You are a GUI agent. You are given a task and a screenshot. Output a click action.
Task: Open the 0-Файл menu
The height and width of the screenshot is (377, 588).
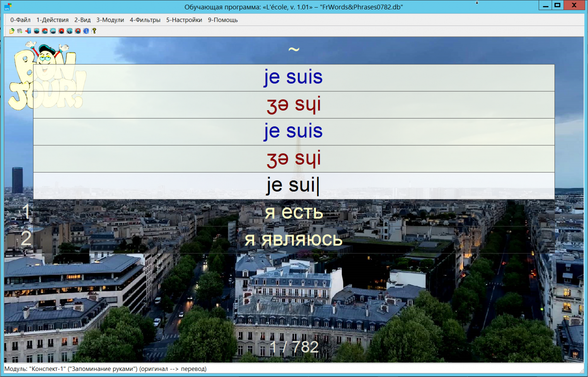pos(20,20)
